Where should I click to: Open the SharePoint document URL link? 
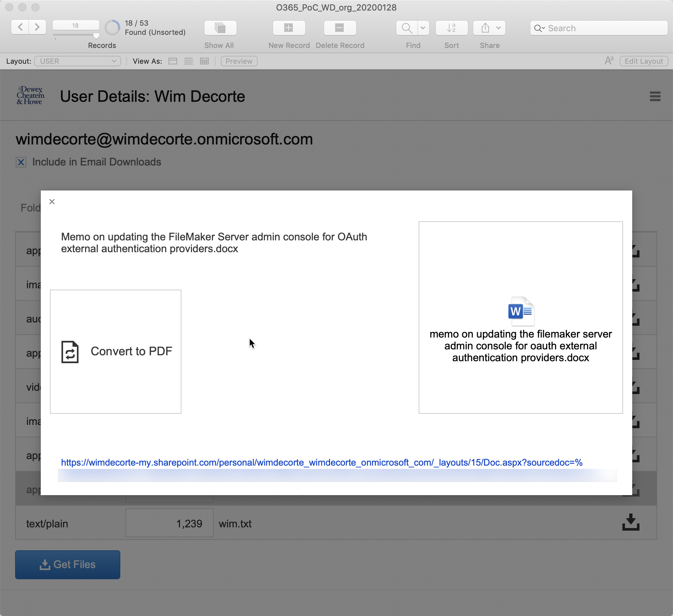click(321, 462)
